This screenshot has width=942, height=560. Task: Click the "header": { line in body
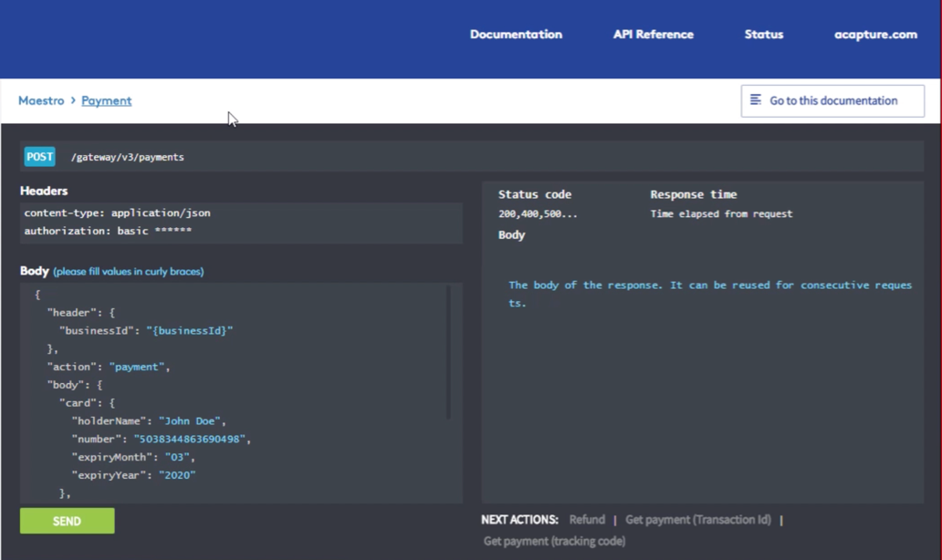coord(81,313)
